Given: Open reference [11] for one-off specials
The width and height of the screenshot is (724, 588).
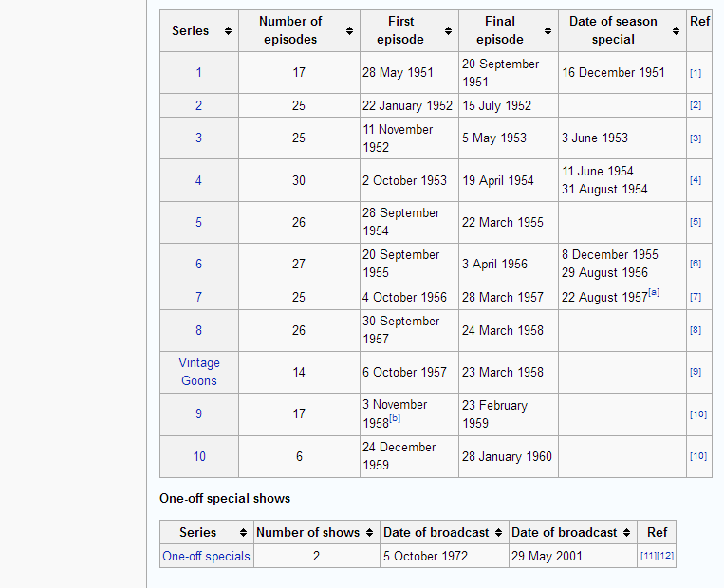Looking at the screenshot, I should coord(649,557).
